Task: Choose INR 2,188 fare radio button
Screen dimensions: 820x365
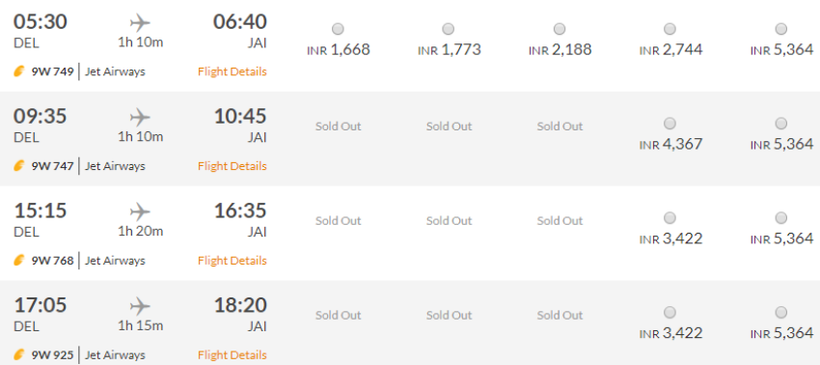Action: click(x=559, y=29)
